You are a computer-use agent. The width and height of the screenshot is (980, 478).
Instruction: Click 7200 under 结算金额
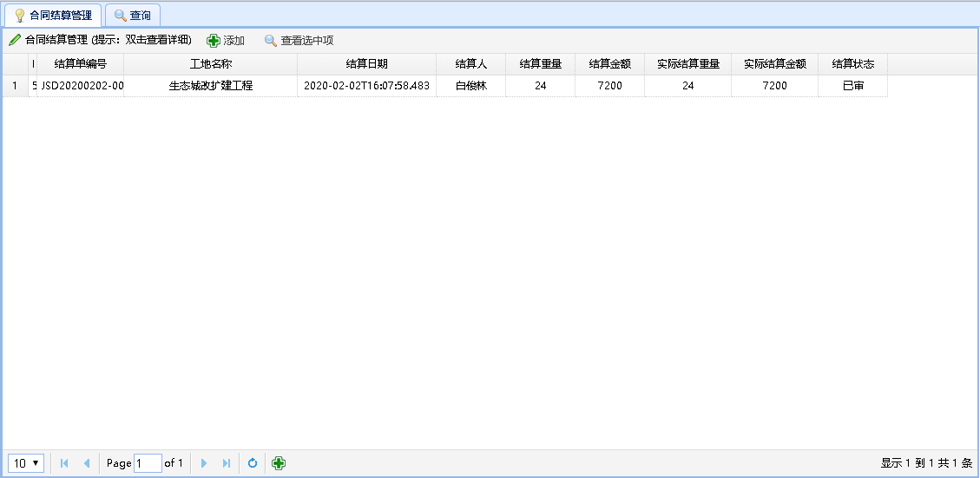click(610, 86)
